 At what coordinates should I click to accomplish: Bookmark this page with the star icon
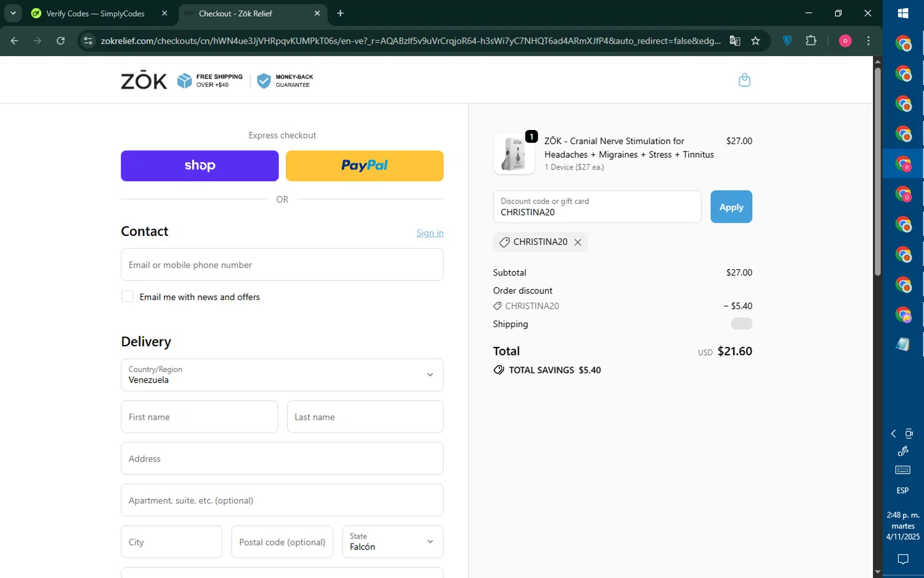(755, 41)
